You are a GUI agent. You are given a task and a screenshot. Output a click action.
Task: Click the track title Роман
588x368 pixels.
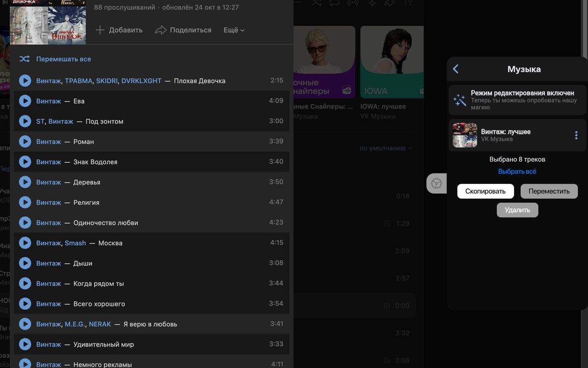(x=84, y=142)
